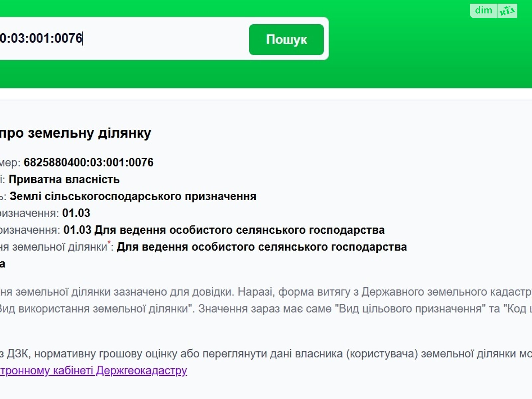Place cursor after 0076 in search box
The image size is (532, 399).
(82, 39)
